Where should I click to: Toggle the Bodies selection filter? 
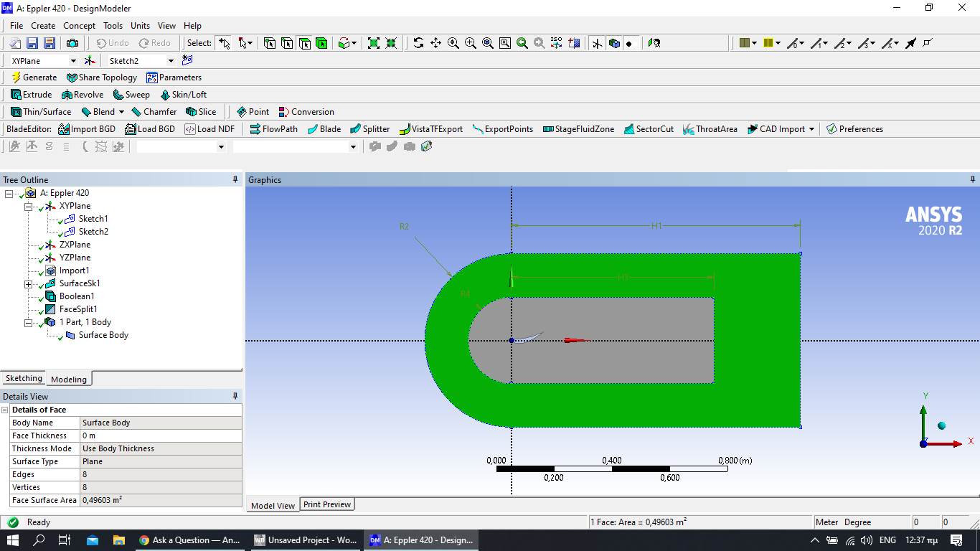(x=321, y=43)
